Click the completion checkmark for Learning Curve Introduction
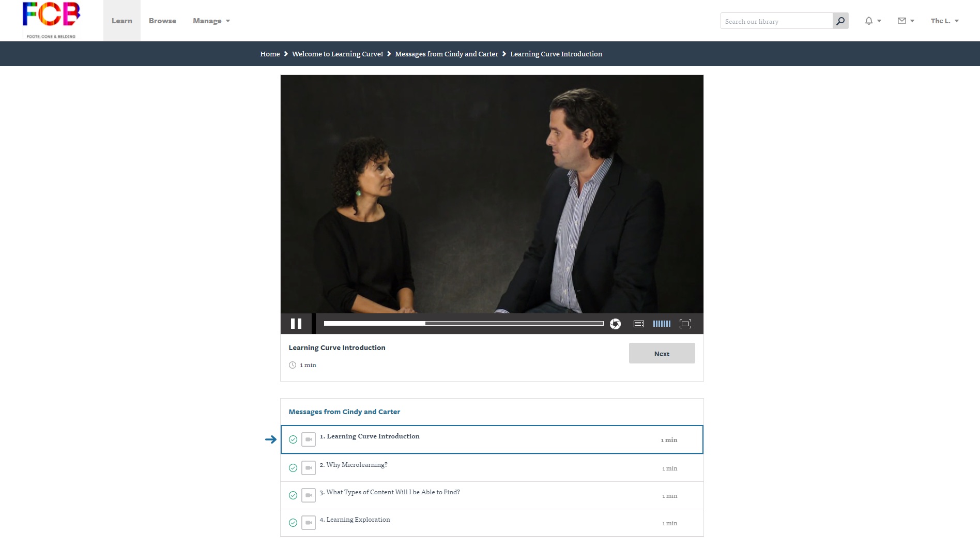 point(293,439)
